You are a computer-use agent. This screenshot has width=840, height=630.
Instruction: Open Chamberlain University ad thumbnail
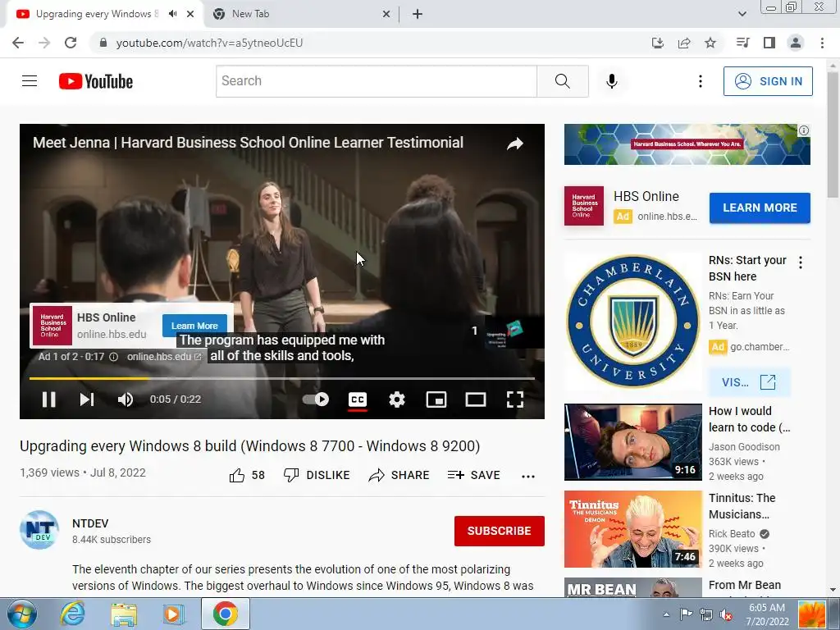tap(632, 322)
